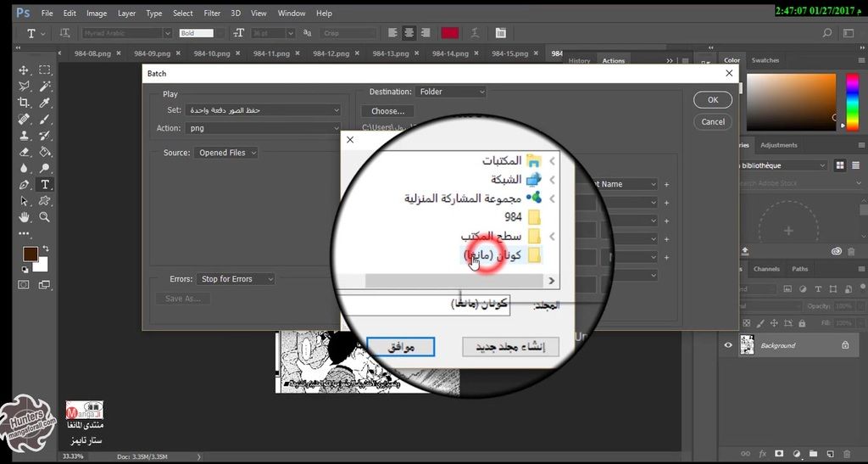Open the Destination dropdown showing Folder

(451, 92)
